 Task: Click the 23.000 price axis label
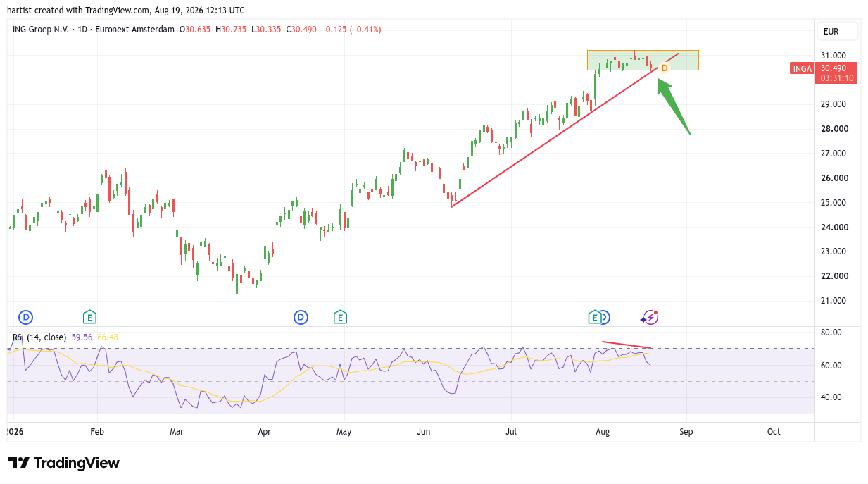coord(834,252)
